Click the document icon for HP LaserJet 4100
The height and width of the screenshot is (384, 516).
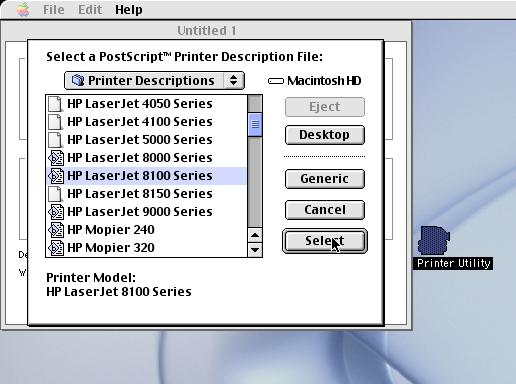(x=55, y=122)
